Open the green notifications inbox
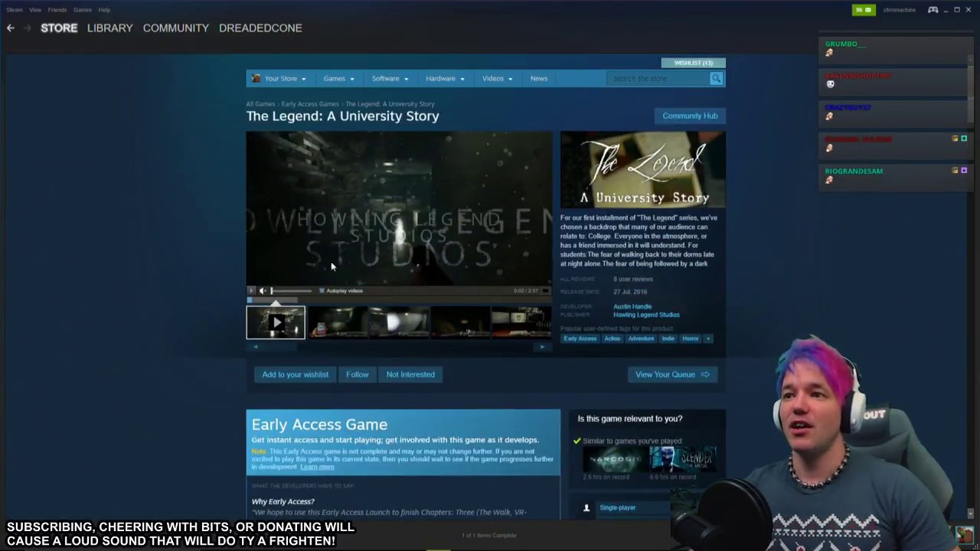Screen dimensions: 980x551 pyautogui.click(x=864, y=10)
